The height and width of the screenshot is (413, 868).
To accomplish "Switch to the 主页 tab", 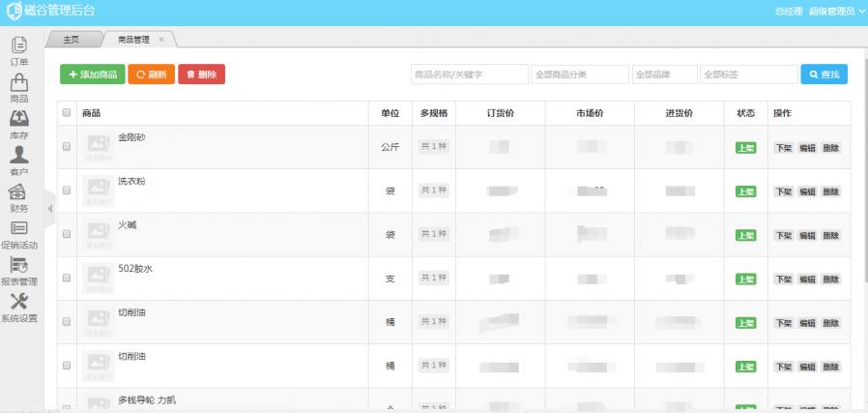I will click(71, 40).
